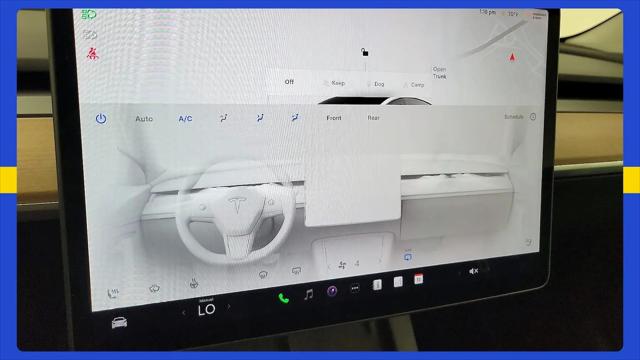Open the purple camera app icon

click(x=332, y=291)
